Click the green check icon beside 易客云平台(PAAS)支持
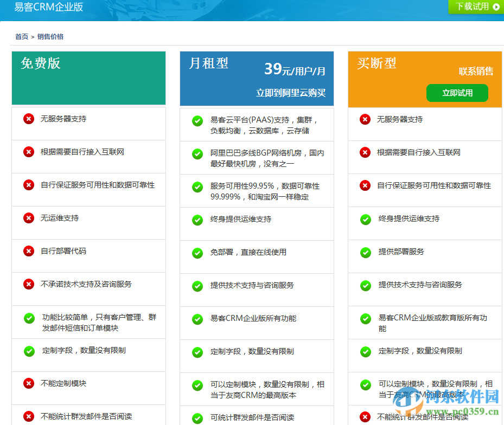The image size is (504, 425). (197, 121)
